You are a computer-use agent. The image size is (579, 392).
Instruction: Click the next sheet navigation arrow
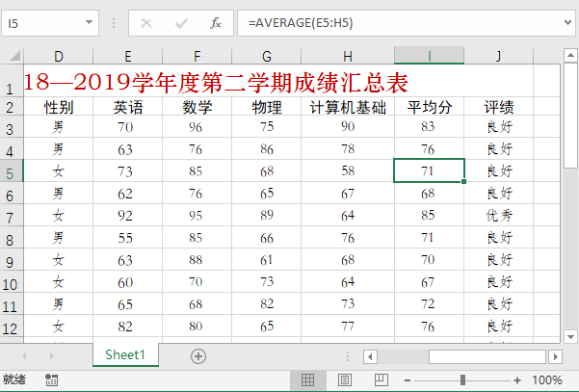coord(52,355)
